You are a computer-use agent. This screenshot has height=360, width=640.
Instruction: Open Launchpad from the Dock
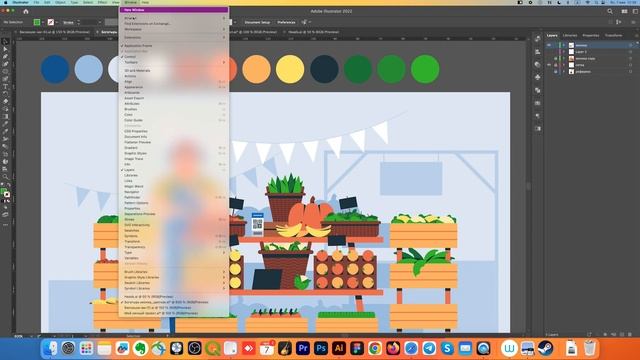86,348
